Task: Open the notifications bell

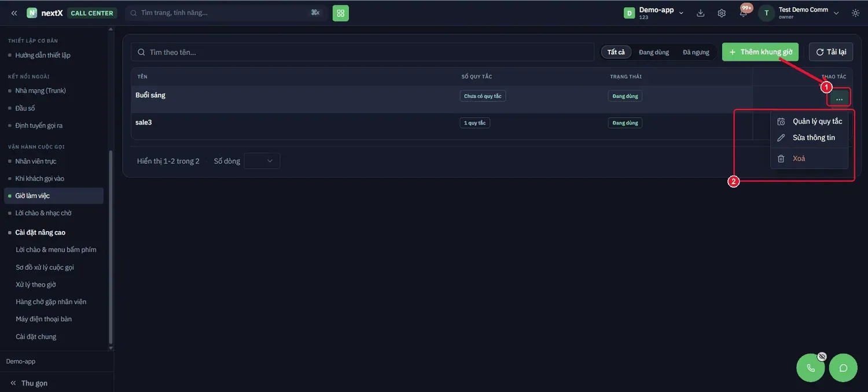Action: pyautogui.click(x=743, y=13)
